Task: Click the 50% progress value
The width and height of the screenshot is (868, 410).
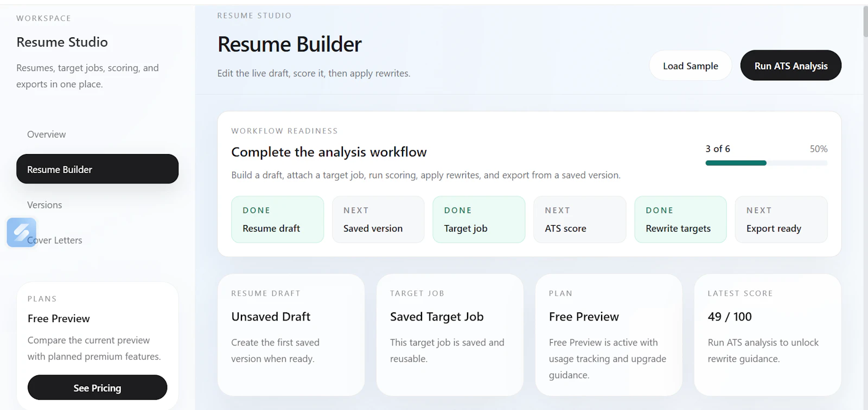Action: (819, 149)
